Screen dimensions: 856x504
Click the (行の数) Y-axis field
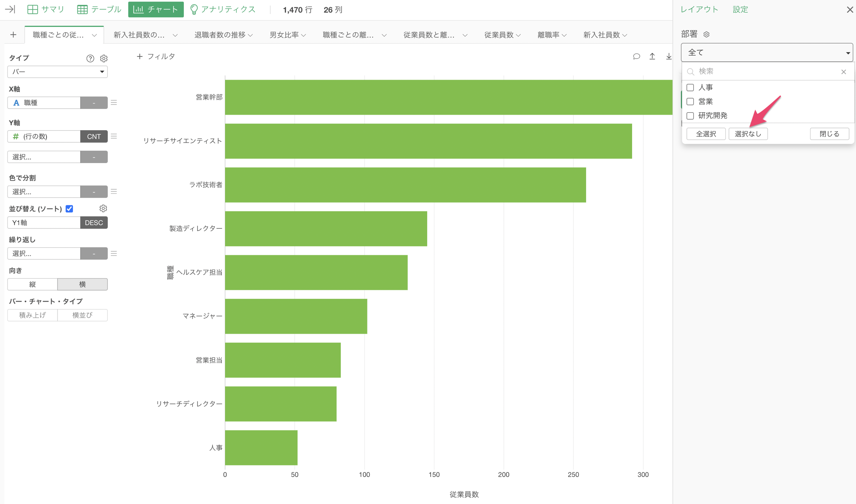(44, 136)
